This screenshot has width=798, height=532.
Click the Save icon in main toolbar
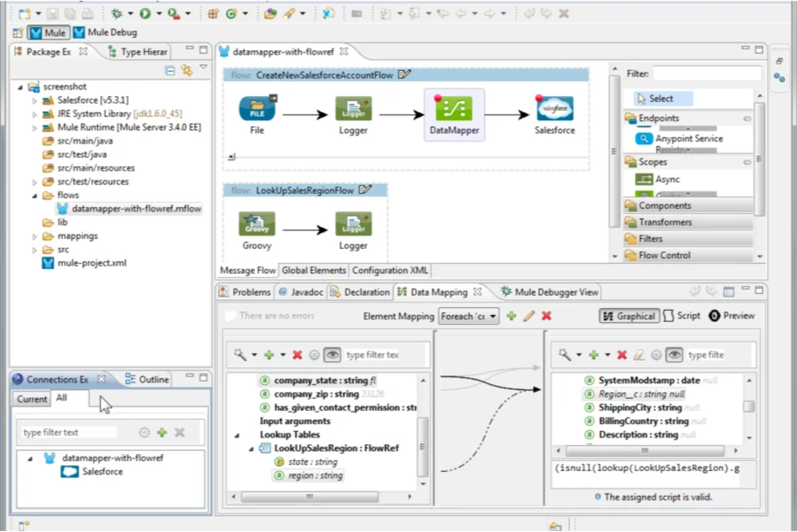52,14
